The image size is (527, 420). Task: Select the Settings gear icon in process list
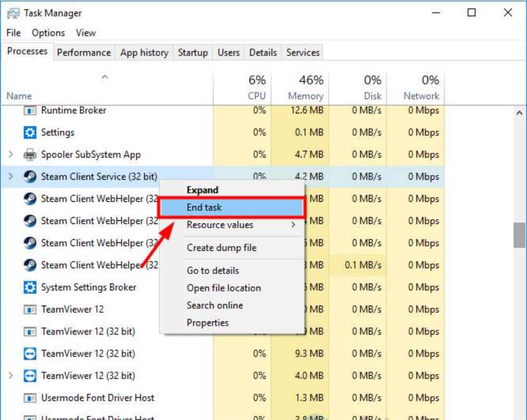[x=30, y=132]
